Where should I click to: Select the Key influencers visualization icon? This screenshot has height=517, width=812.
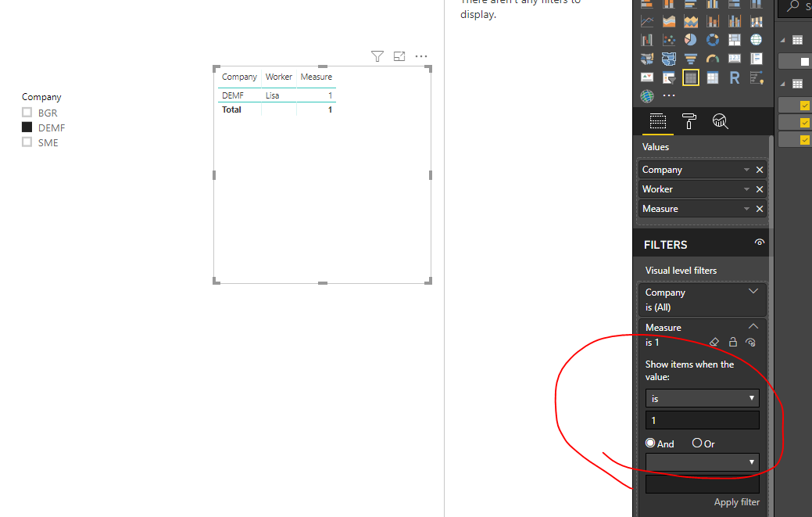pos(756,77)
